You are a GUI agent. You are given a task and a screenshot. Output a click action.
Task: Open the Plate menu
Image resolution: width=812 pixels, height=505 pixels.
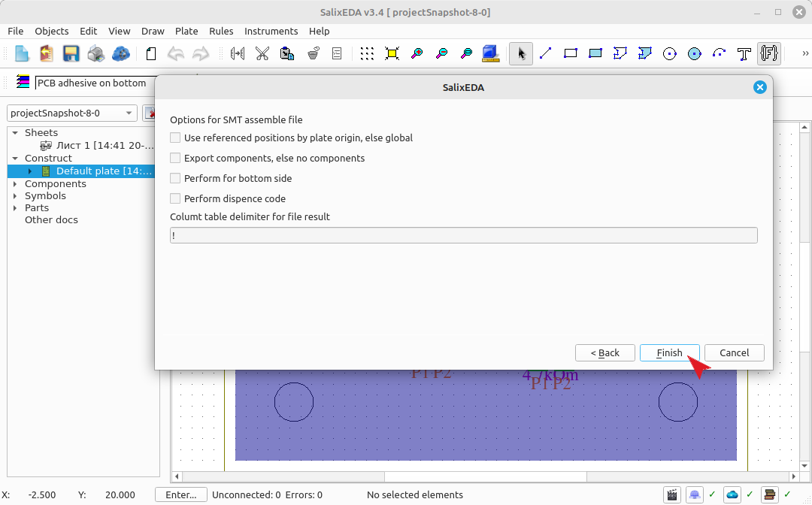[186, 31]
